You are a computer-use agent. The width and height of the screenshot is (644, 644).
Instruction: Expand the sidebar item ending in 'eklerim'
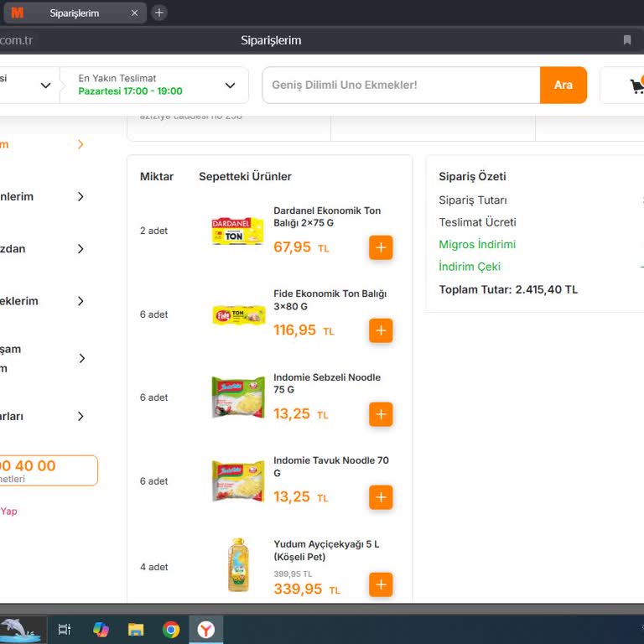[80, 301]
